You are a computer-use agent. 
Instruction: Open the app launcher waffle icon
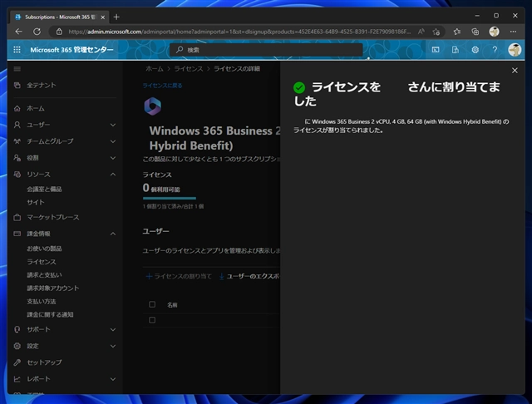[17, 50]
